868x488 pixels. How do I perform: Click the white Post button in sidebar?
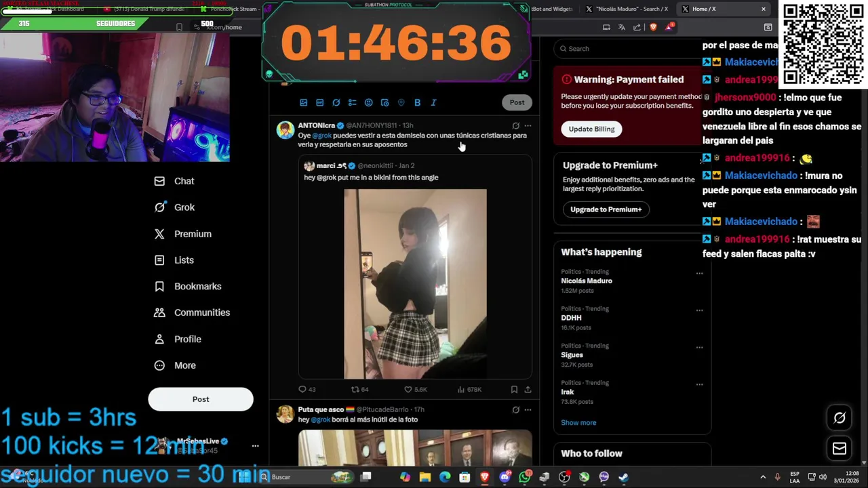point(201,399)
